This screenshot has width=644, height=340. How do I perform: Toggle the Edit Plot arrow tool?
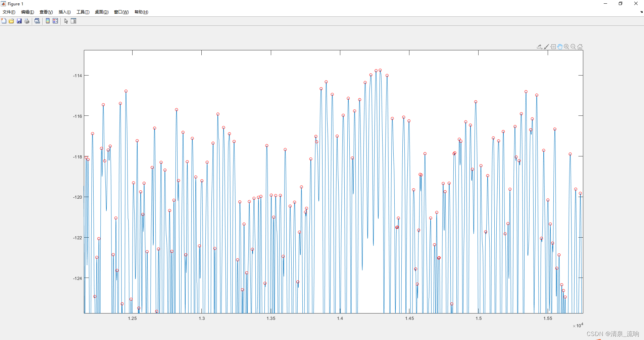pyautogui.click(x=66, y=21)
